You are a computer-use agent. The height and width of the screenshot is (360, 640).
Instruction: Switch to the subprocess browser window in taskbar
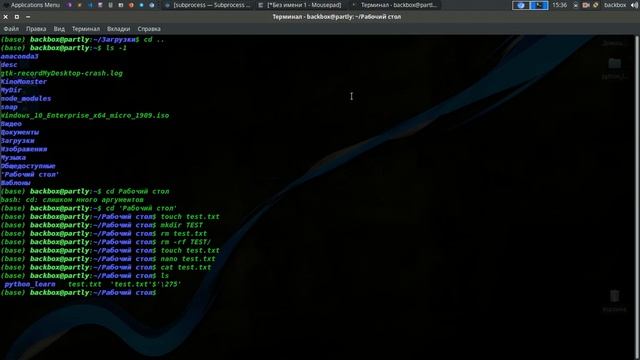[x=208, y=5]
